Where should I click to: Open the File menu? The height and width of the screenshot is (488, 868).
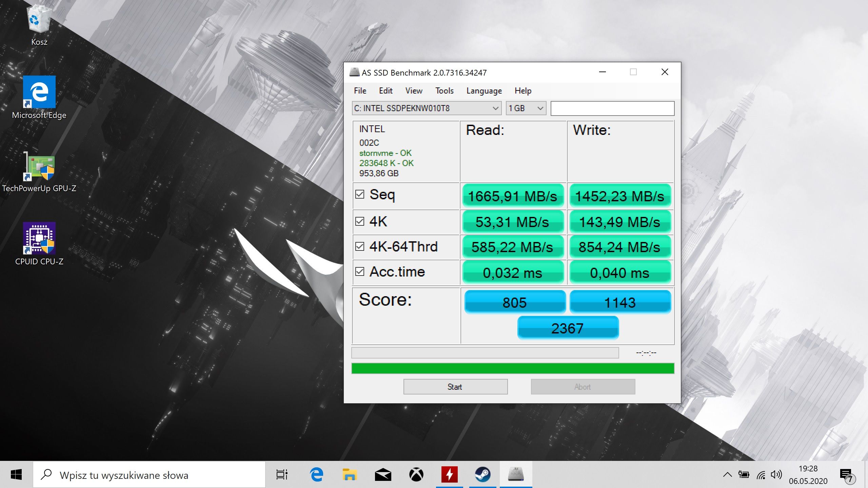coord(360,91)
